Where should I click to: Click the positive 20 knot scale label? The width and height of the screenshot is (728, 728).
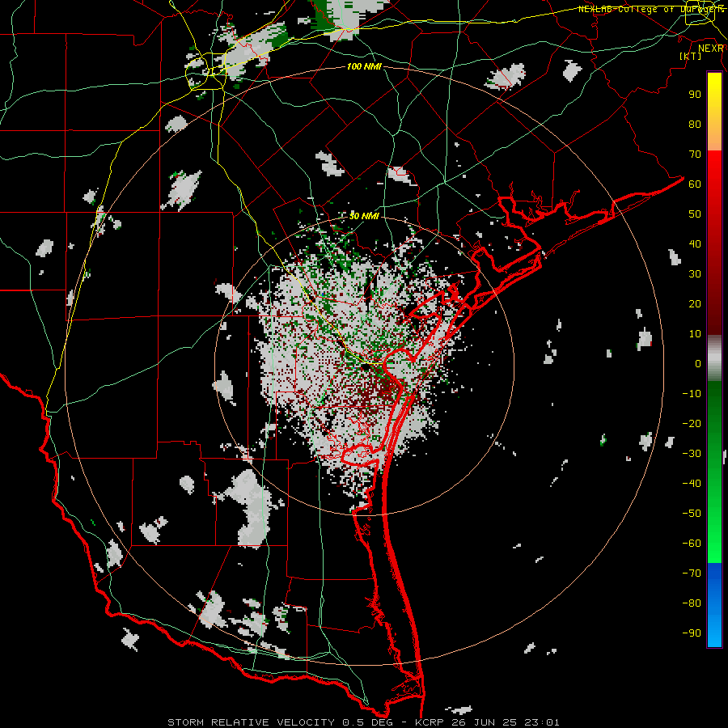695,303
